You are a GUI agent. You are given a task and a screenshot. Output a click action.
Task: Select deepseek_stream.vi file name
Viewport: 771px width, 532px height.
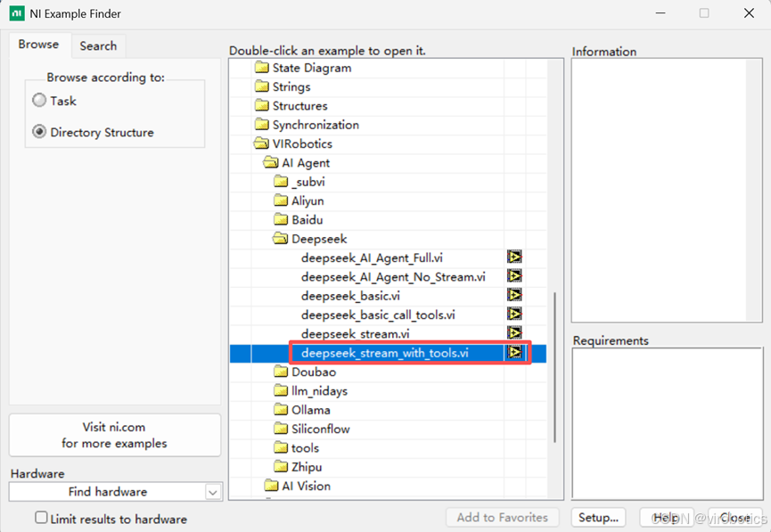tap(355, 334)
